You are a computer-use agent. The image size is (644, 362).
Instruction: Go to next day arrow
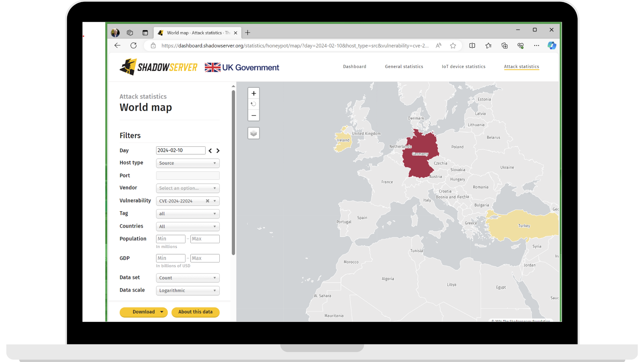click(x=218, y=151)
